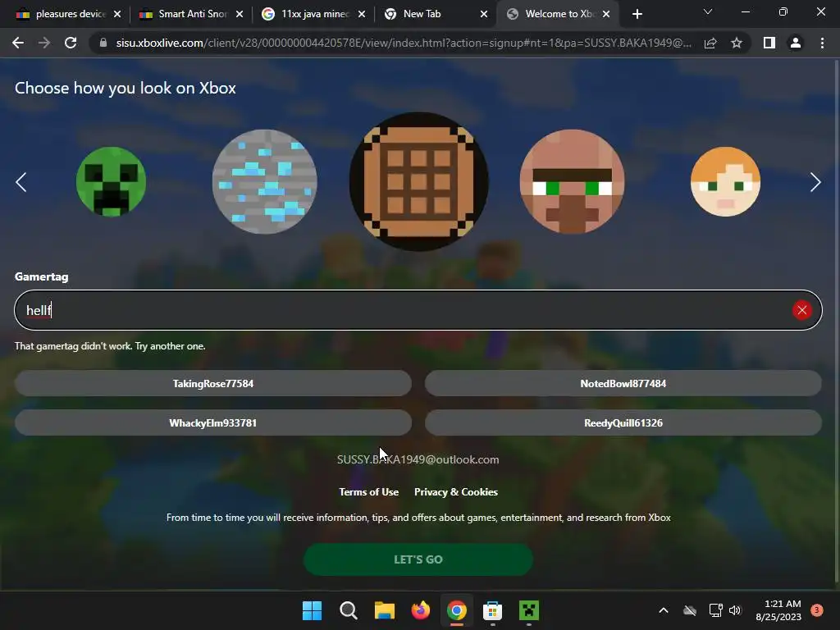Screen dimensions: 840x630
Task: Select the Alex face gamerpic
Action: click(x=725, y=181)
